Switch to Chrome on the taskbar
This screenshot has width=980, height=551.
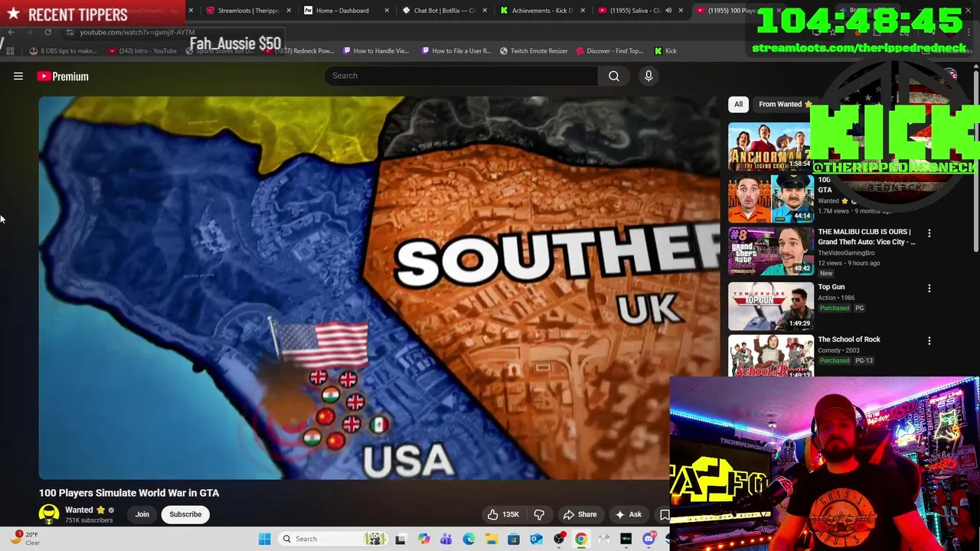(581, 539)
